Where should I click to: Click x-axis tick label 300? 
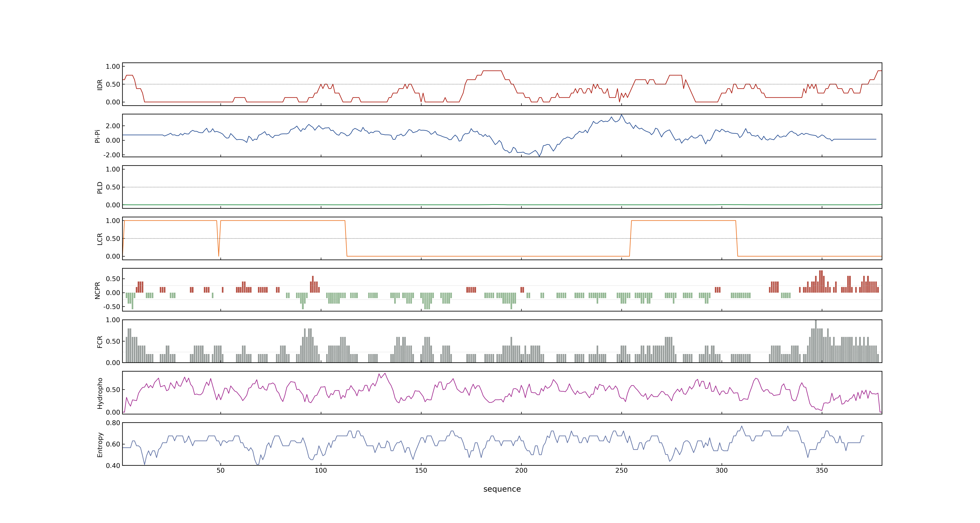(x=722, y=470)
